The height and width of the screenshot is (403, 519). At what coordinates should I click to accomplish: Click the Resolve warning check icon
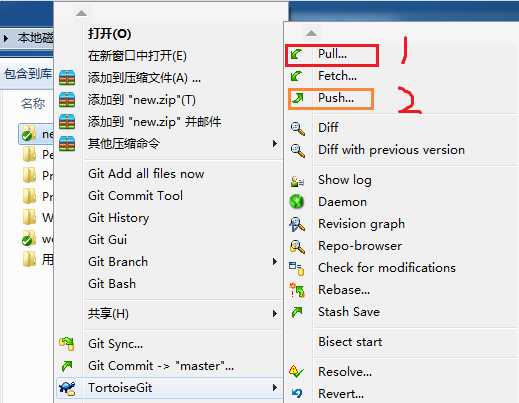click(297, 371)
